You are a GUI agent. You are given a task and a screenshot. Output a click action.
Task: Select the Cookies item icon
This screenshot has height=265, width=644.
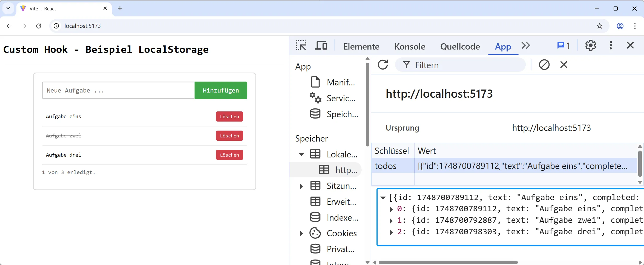pos(315,233)
